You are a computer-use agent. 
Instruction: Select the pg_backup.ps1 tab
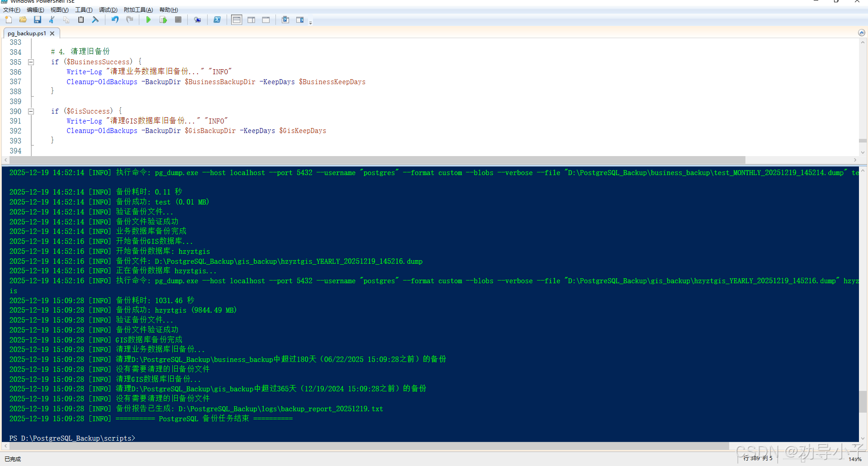coord(27,33)
